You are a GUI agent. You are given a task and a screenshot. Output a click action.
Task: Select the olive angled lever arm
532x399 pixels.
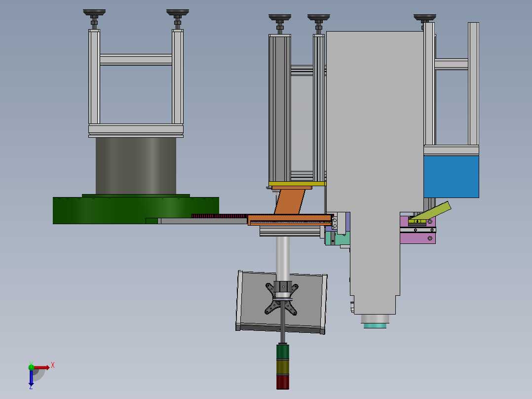tap(431, 211)
